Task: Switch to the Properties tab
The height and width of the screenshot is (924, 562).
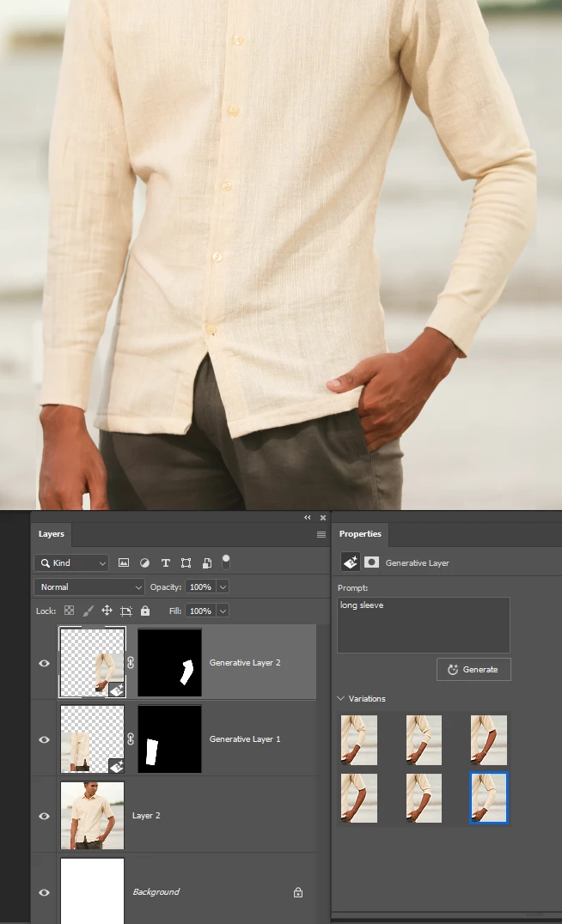Action: [360, 534]
